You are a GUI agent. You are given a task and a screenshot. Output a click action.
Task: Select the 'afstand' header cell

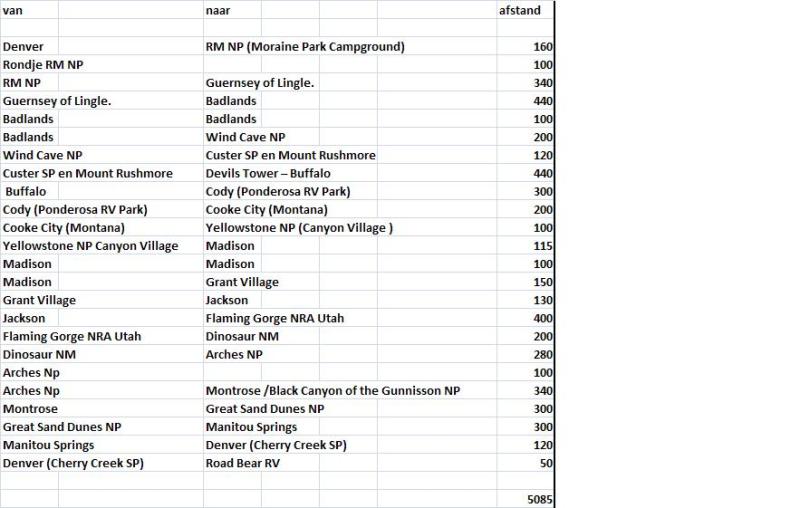click(522, 9)
